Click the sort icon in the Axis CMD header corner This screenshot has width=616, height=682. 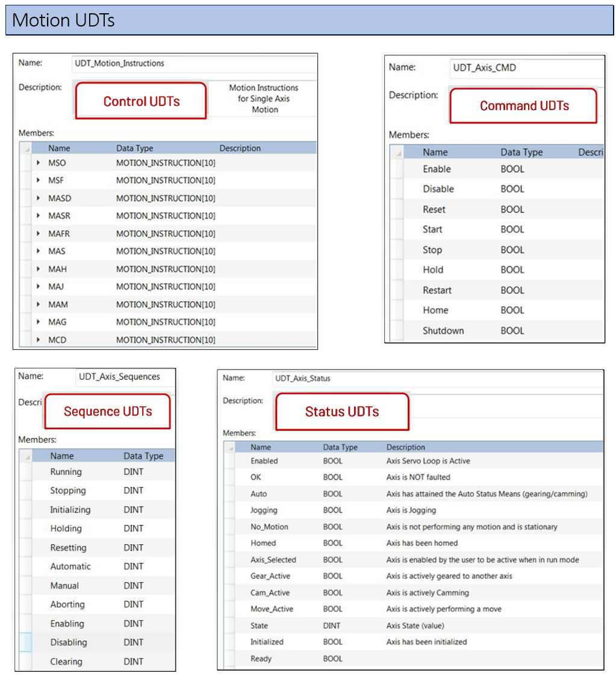tap(397, 153)
